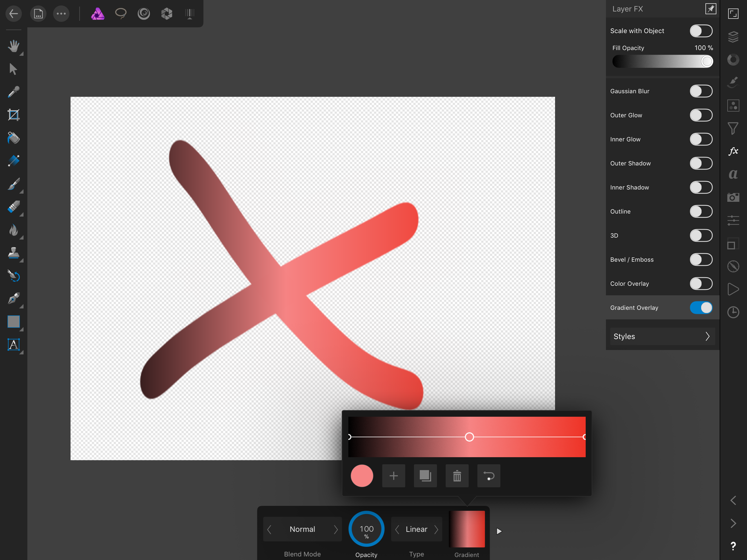This screenshot has width=747, height=560.
Task: Open the Adjustments sliders studio icon
Action: (733, 221)
